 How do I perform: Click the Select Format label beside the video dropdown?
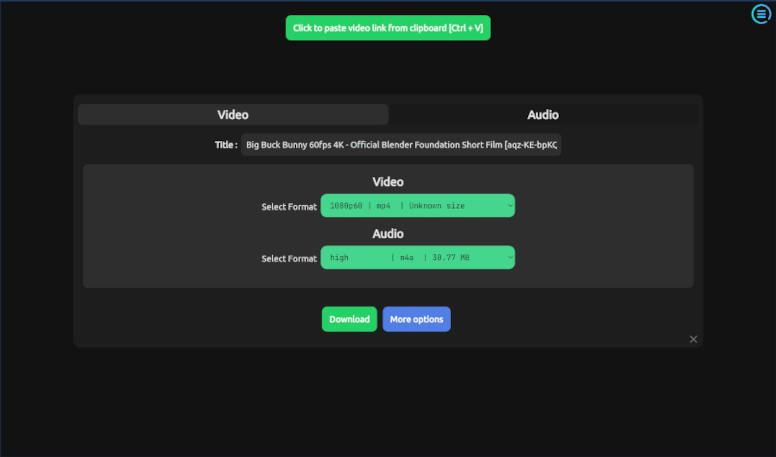pyautogui.click(x=289, y=207)
